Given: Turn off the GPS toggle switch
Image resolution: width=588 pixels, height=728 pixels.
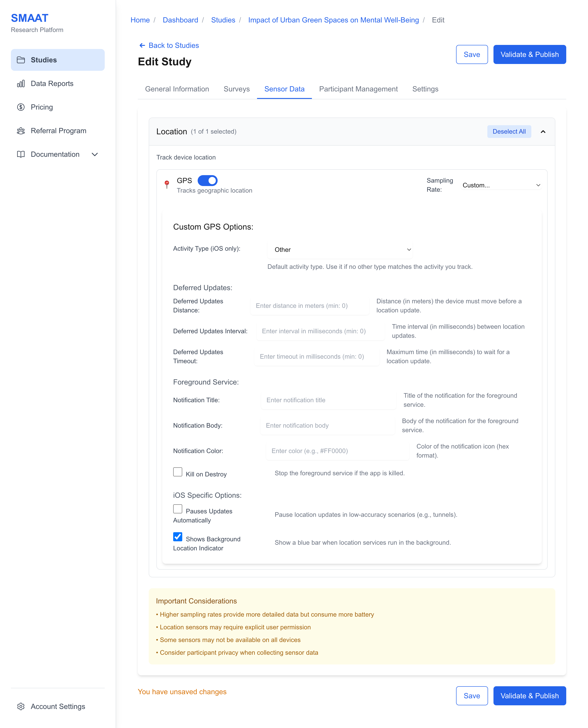Looking at the screenshot, I should [207, 181].
